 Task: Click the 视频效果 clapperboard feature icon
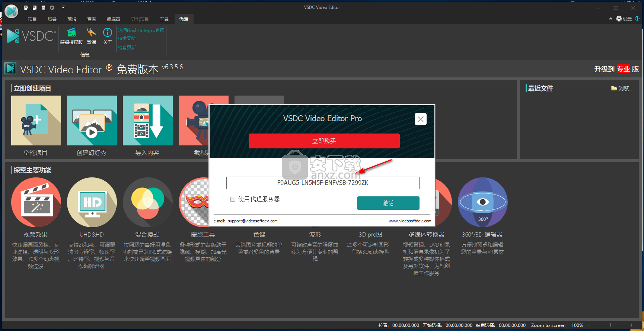36,202
